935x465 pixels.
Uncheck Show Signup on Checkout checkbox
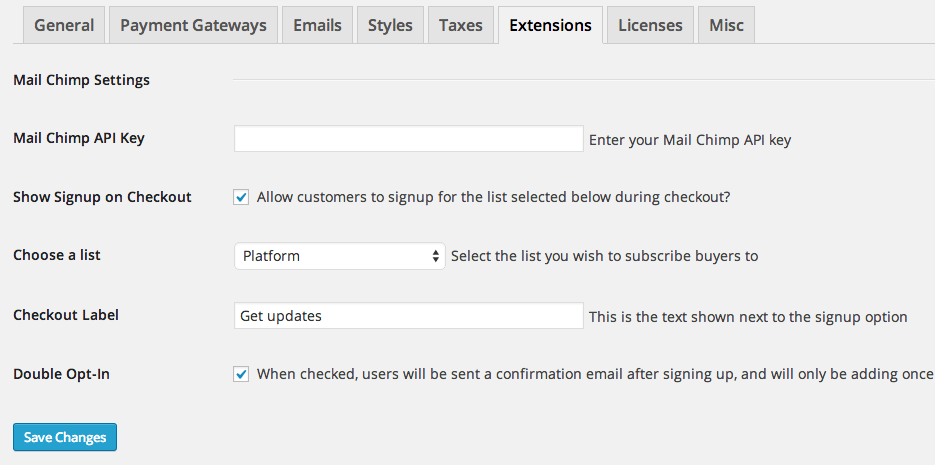[x=241, y=197]
